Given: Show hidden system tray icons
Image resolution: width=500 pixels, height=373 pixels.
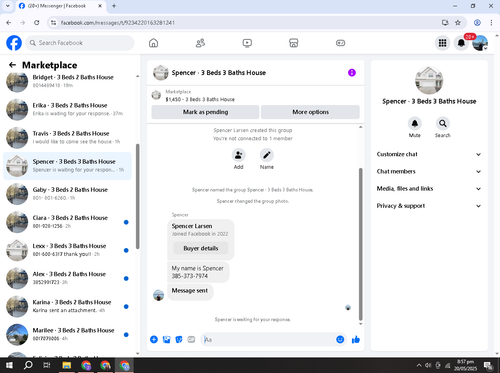Looking at the screenshot, I should [x=419, y=365].
